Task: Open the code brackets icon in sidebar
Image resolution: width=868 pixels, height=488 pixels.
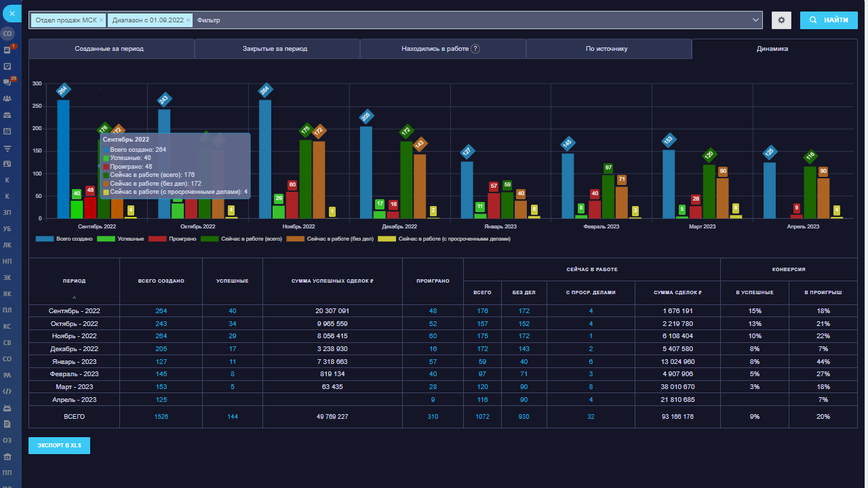Action: [x=7, y=391]
